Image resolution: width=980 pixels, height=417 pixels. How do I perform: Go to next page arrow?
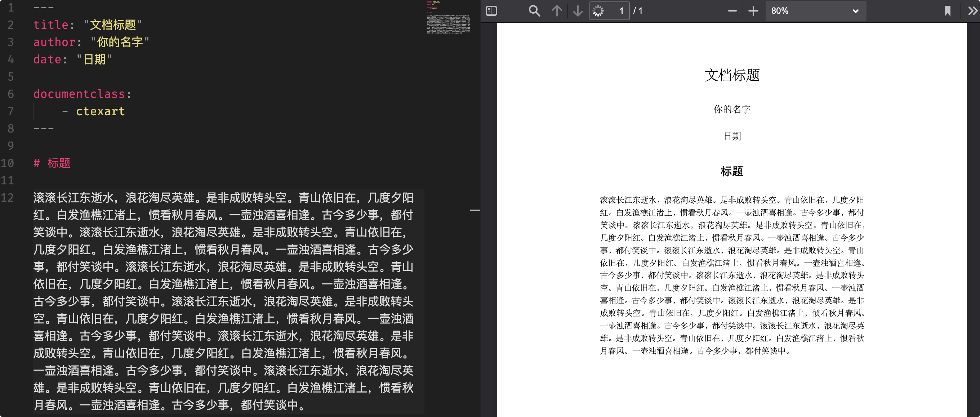click(578, 11)
